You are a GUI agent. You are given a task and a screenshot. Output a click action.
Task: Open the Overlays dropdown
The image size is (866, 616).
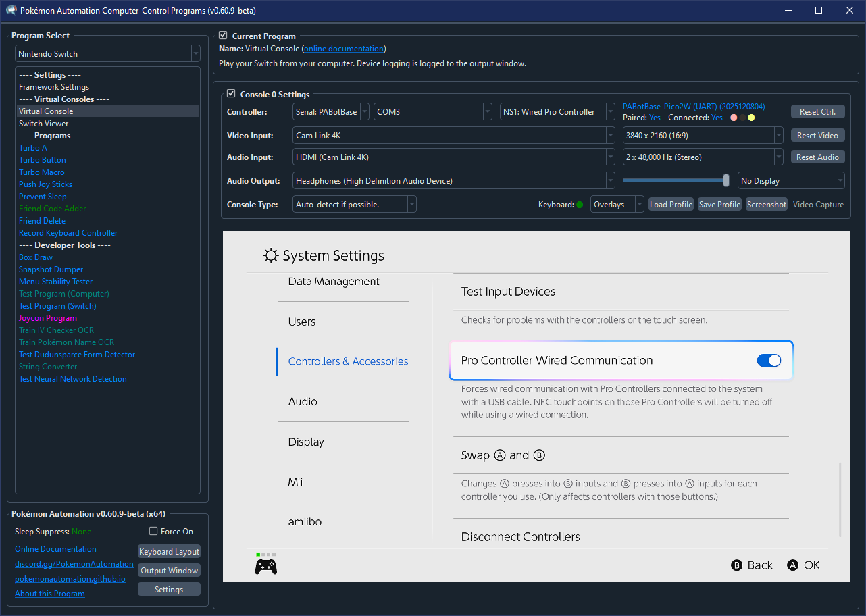point(617,205)
